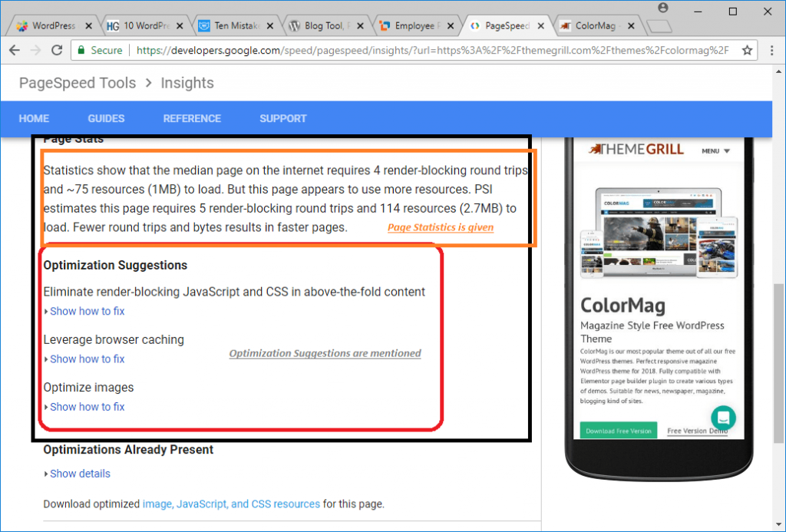The height and width of the screenshot is (532, 786).
Task: Click the reload page icon
Action: 57,51
